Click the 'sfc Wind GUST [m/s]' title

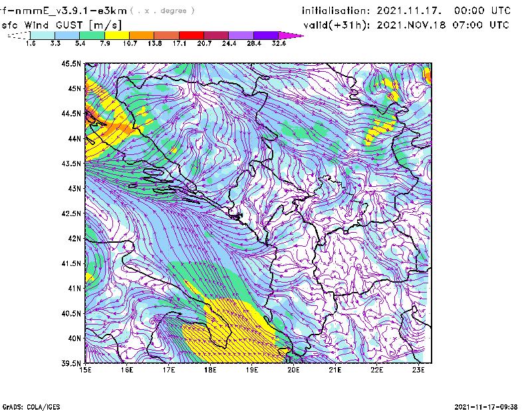61,25
